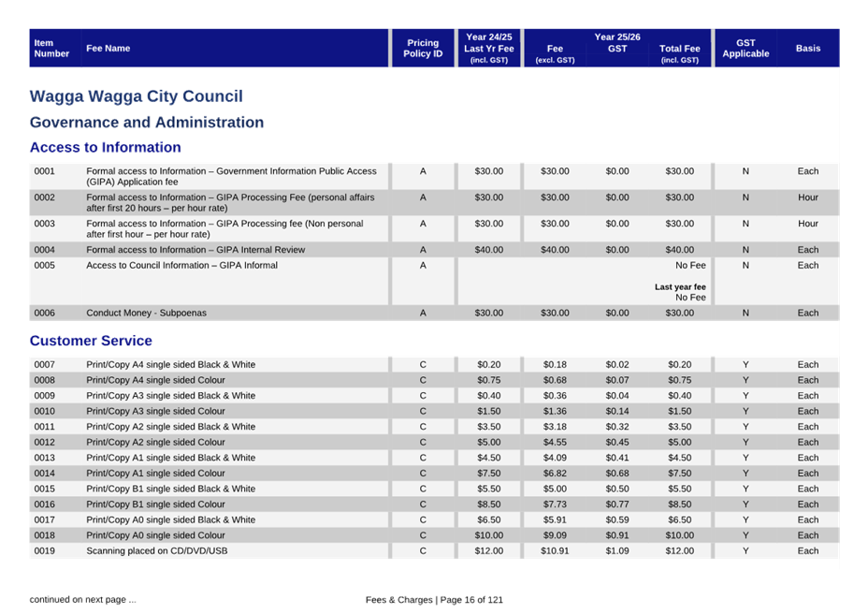Click the $4.55 fee value
This screenshot has width=868, height=614.
[x=555, y=442]
